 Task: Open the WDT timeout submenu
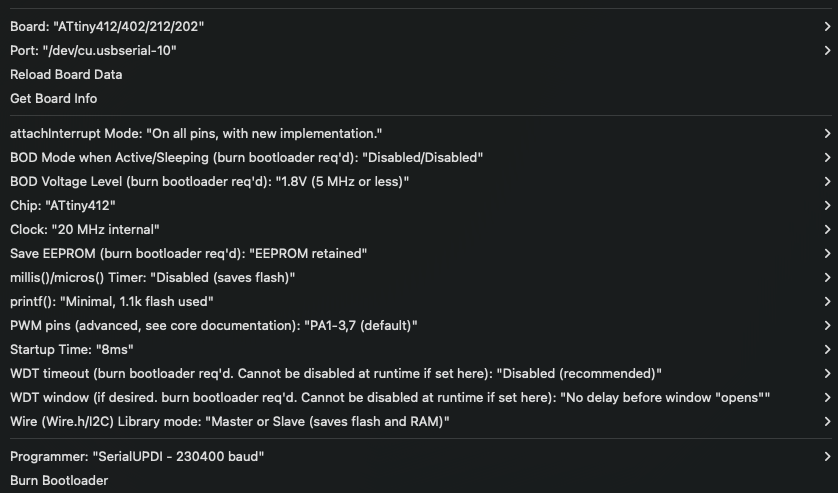coord(335,373)
